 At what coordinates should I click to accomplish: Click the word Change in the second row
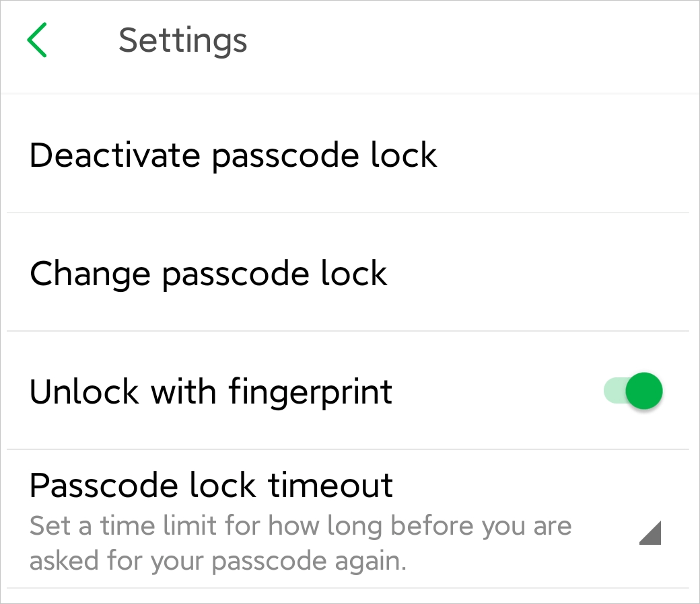[90, 274]
